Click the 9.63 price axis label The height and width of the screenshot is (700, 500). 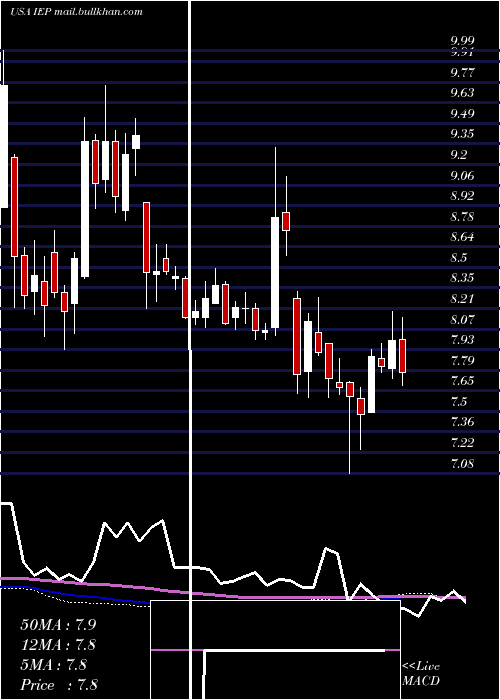462,93
